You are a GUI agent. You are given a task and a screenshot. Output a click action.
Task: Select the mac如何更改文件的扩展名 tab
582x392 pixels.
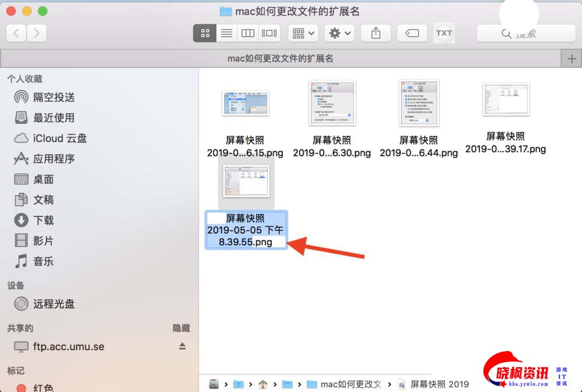coord(280,59)
